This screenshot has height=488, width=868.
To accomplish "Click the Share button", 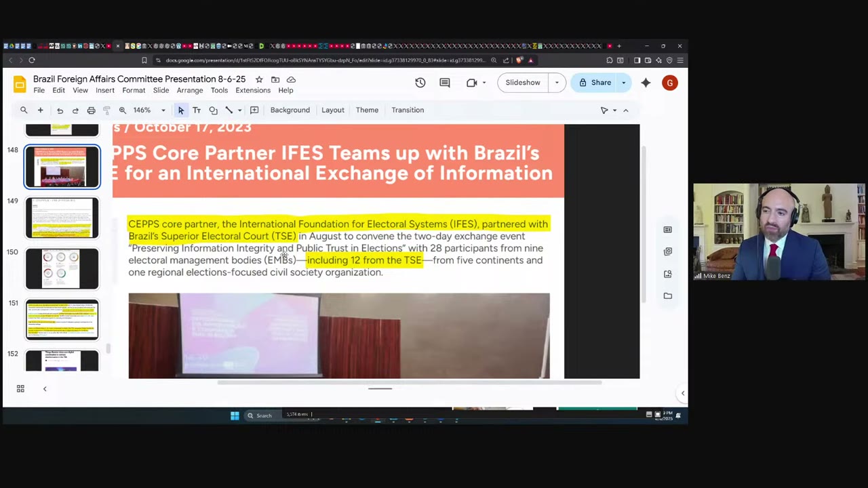I will 595,83.
